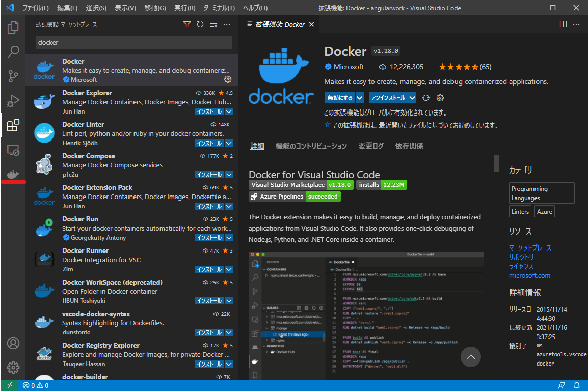Open the Explorer view in activity bar
The image size is (588, 391).
tap(13, 27)
